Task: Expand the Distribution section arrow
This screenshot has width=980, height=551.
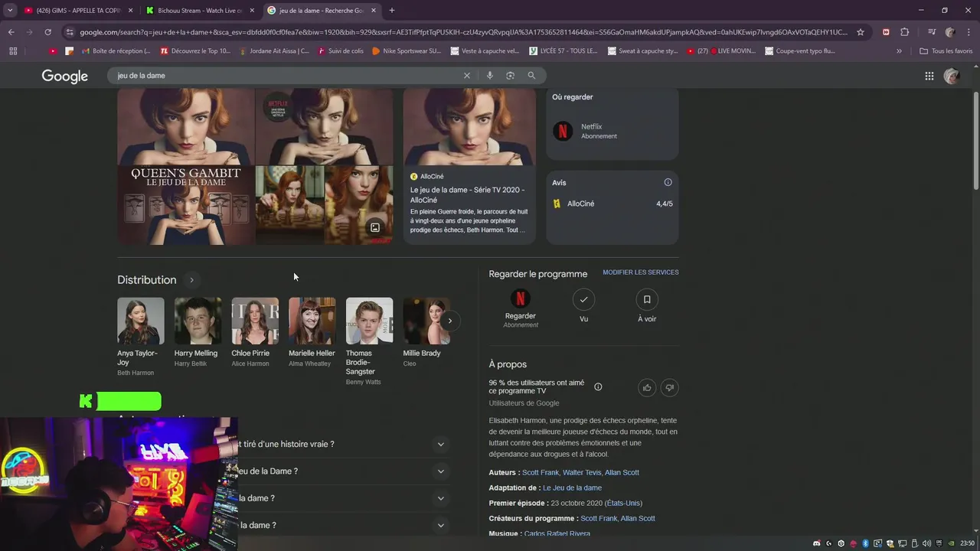Action: [x=191, y=280]
